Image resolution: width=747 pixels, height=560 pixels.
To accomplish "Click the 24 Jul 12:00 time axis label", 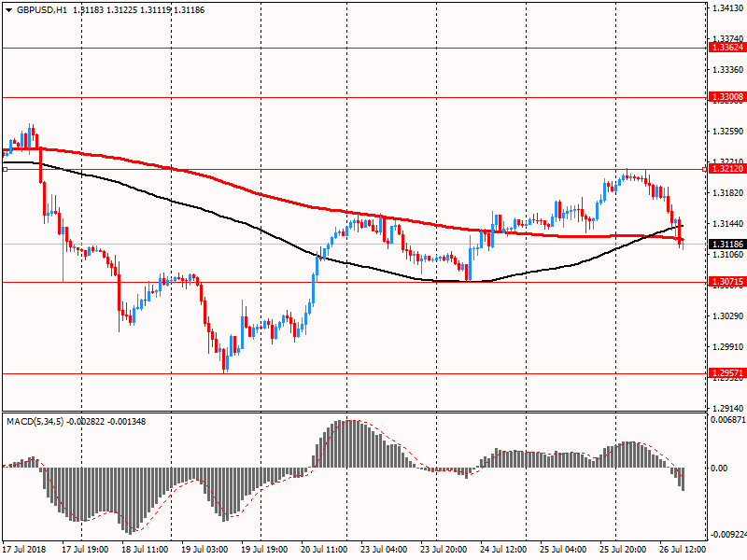I will [503, 549].
